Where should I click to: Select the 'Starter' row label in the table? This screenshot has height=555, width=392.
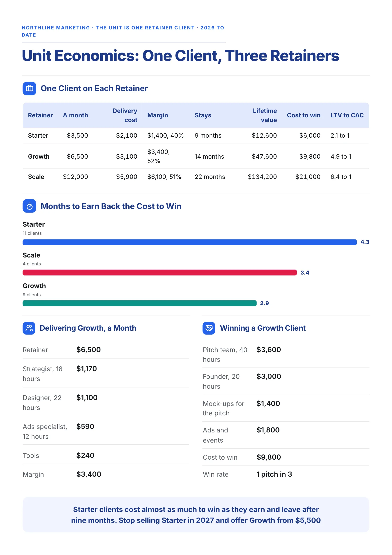[x=38, y=136]
